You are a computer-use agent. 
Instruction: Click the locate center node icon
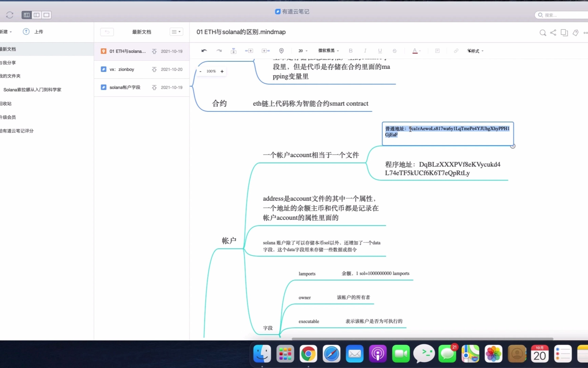click(281, 51)
